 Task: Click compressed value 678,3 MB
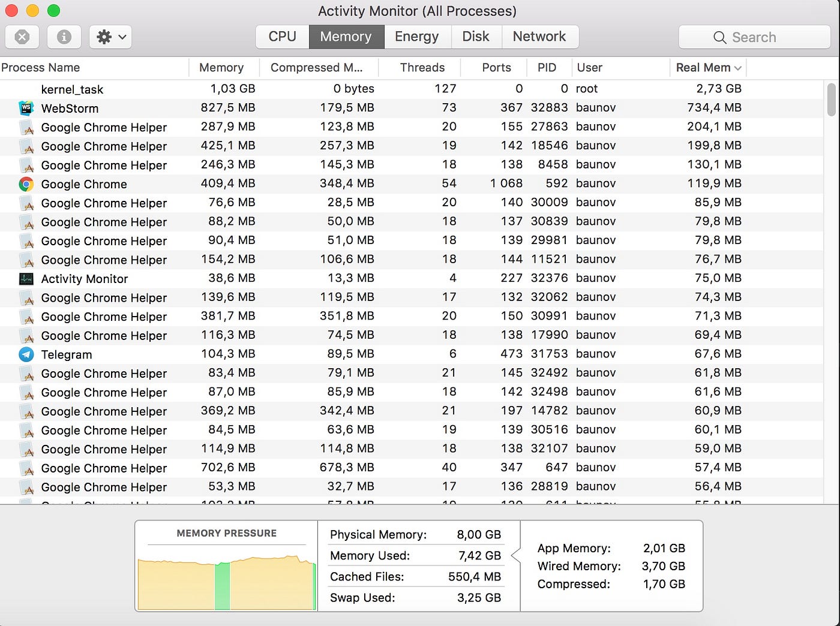tap(347, 467)
